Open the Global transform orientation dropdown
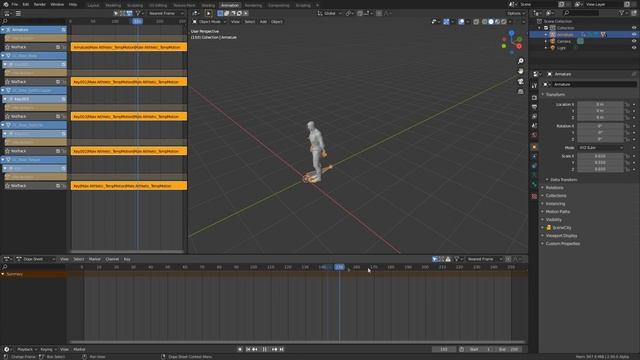The image size is (640, 360). [330, 13]
